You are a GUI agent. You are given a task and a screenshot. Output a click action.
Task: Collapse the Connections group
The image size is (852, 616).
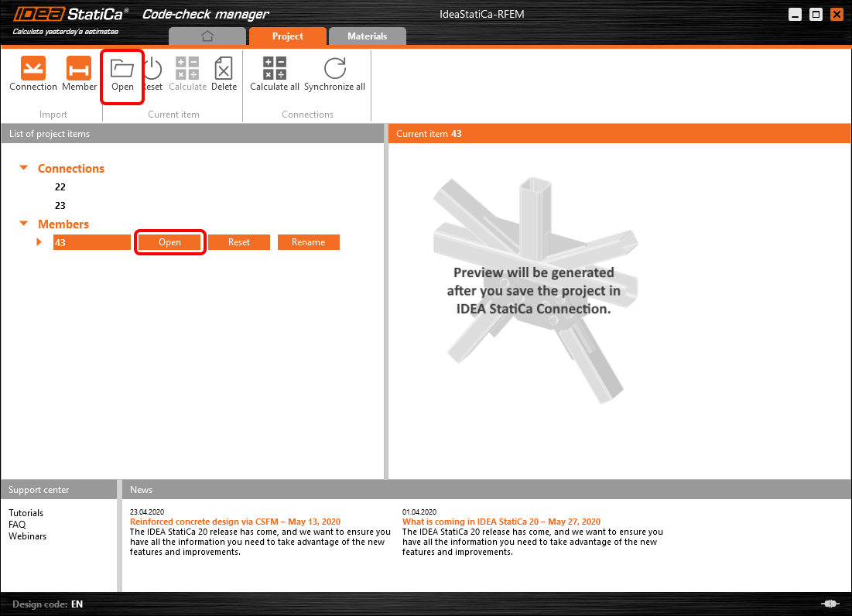(x=24, y=168)
